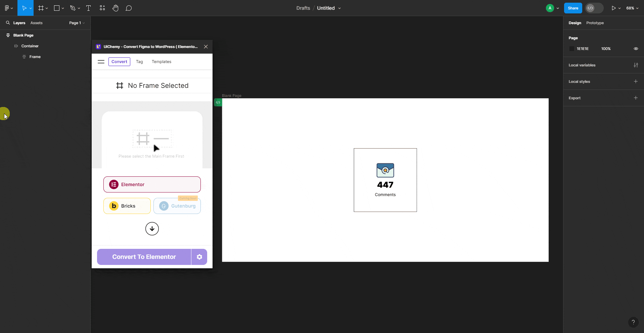Image resolution: width=644 pixels, height=333 pixels.
Task: Click the Convert To Elementor button
Action: [144, 257]
